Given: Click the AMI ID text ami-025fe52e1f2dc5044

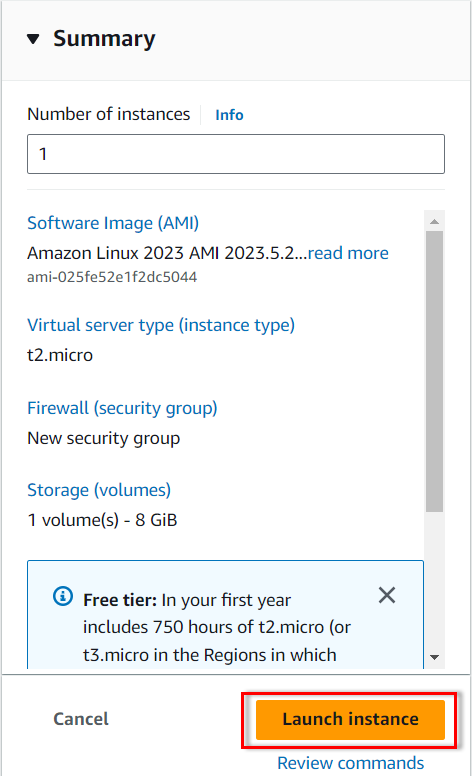Looking at the screenshot, I should (112, 277).
